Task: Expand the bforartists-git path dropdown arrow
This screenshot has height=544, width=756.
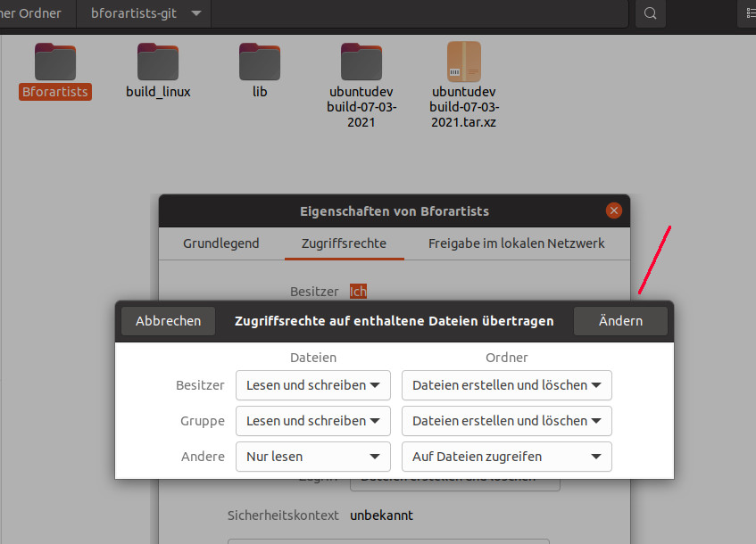Action: point(195,13)
